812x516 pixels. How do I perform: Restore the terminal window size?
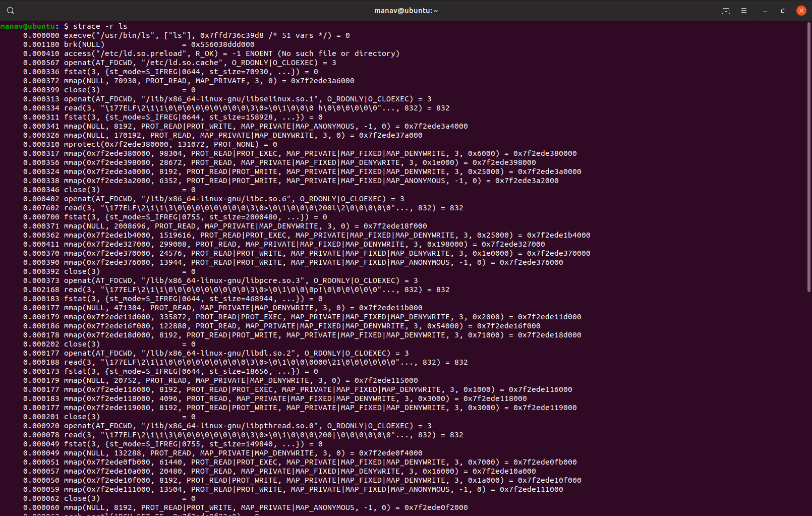coord(783,11)
